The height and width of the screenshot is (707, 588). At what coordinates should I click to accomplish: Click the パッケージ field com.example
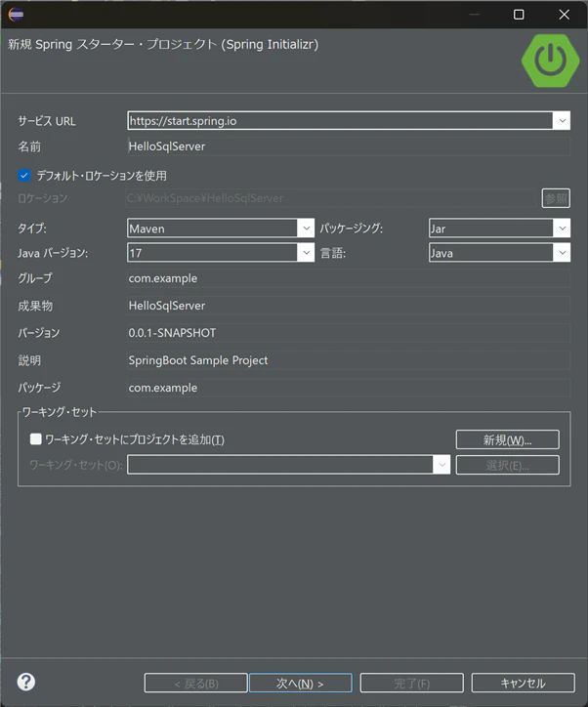click(x=349, y=388)
